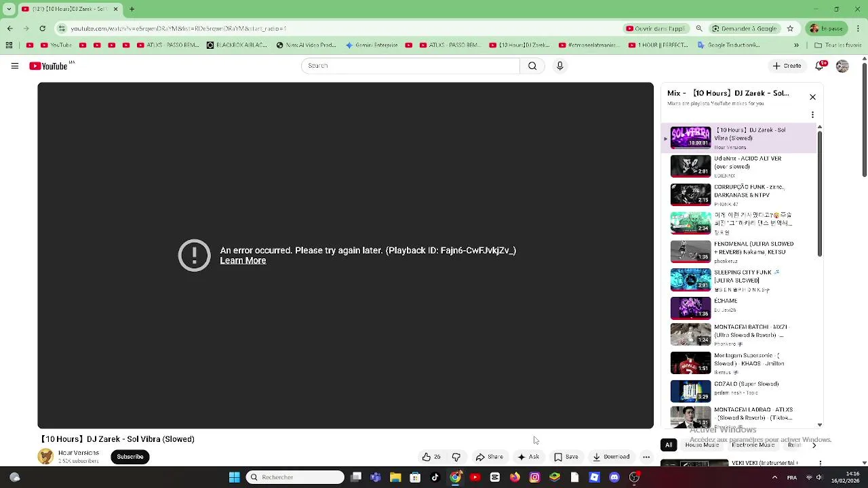Click the browser address bar URL

point(178,28)
